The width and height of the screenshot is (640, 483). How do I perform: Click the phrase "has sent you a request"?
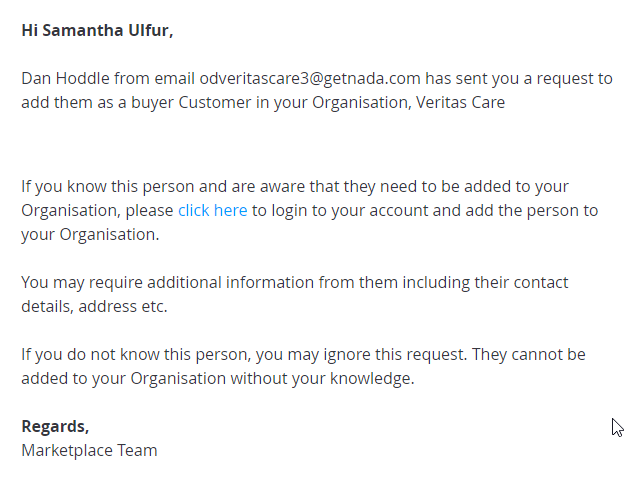click(x=511, y=78)
